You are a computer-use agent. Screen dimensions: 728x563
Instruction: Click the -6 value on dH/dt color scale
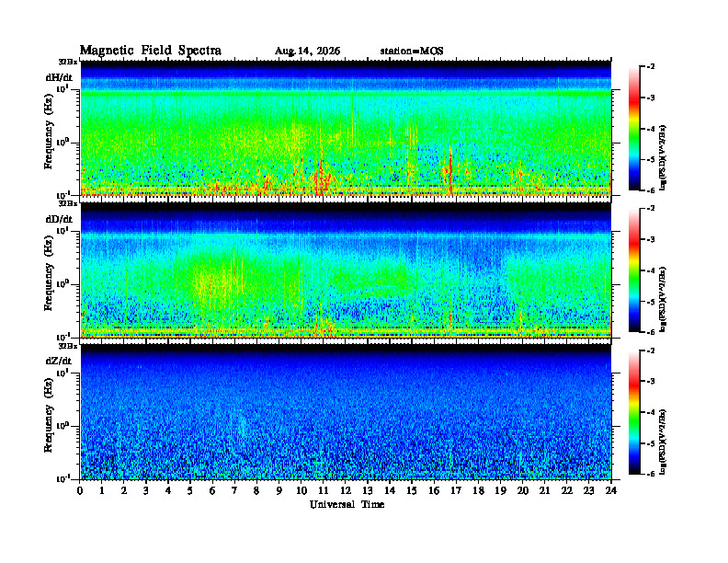coord(651,190)
